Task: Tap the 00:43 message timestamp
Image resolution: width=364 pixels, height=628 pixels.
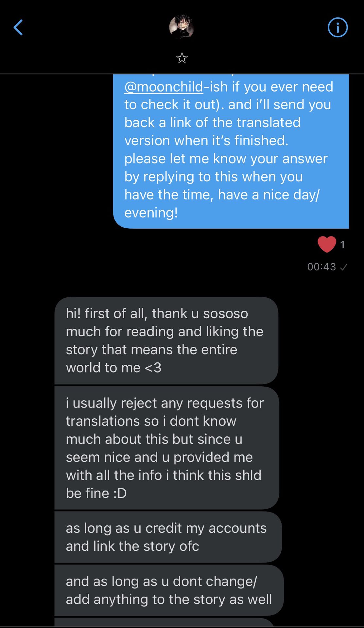Action: pyautogui.click(x=321, y=267)
